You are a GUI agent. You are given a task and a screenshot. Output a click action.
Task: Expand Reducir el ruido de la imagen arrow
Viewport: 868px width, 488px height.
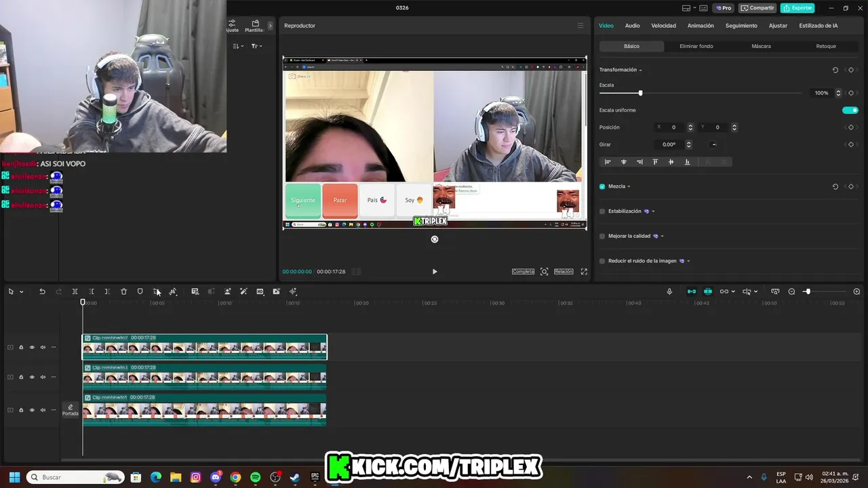click(688, 261)
